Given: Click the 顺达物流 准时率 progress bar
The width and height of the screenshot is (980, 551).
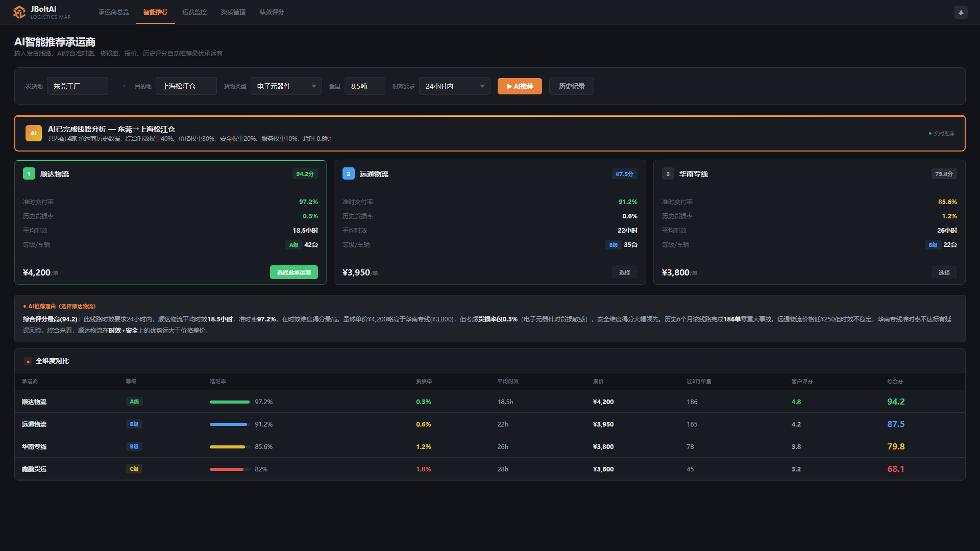Looking at the screenshot, I should click(230, 402).
